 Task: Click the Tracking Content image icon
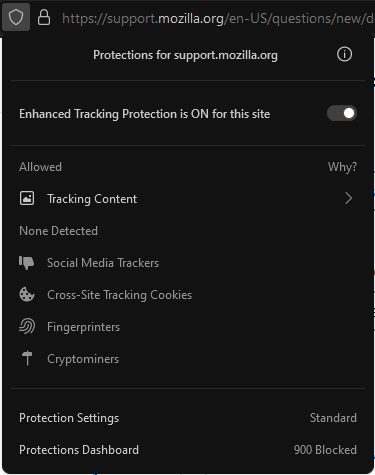tap(27, 198)
